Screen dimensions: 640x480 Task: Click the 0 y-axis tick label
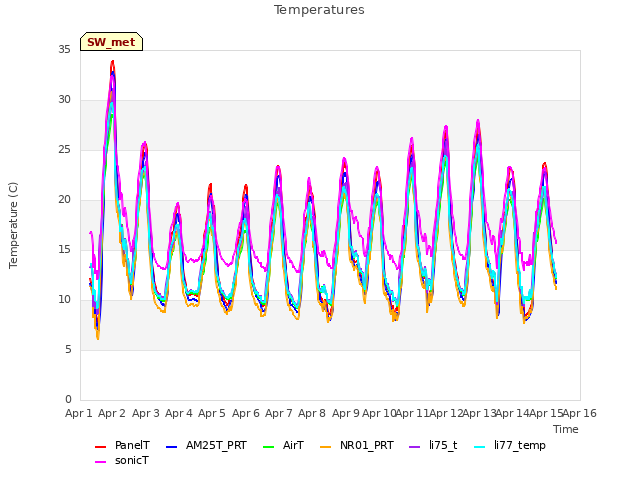[x=68, y=400]
